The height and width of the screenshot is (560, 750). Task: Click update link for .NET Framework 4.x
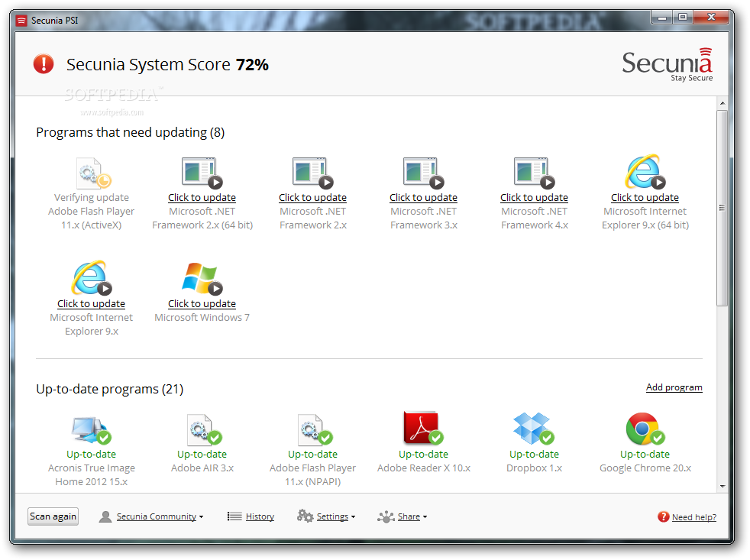pyautogui.click(x=534, y=197)
